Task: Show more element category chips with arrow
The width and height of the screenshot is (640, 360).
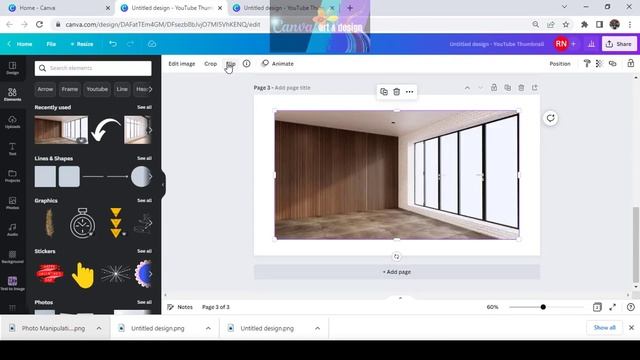Action: click(150, 89)
